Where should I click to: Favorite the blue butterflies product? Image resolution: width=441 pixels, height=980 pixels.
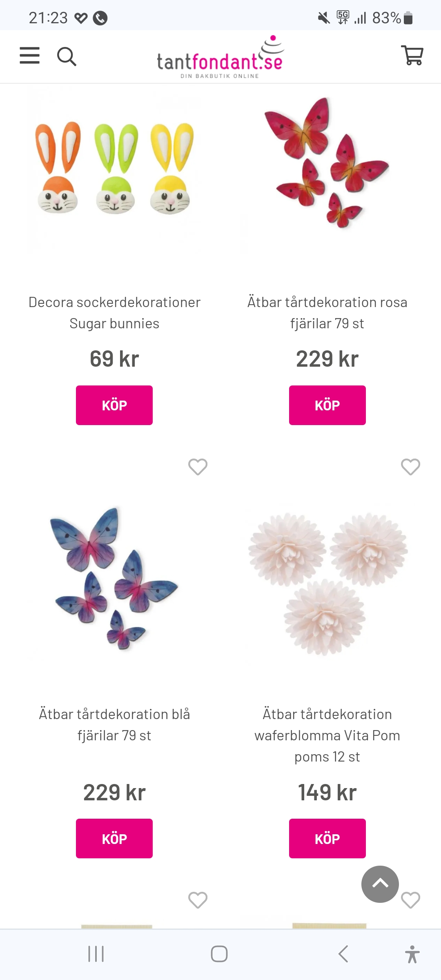(198, 467)
